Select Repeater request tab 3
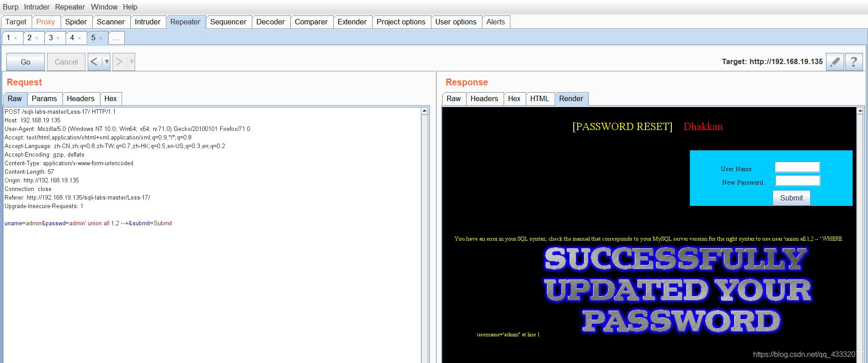This screenshot has width=868, height=363. 51,38
